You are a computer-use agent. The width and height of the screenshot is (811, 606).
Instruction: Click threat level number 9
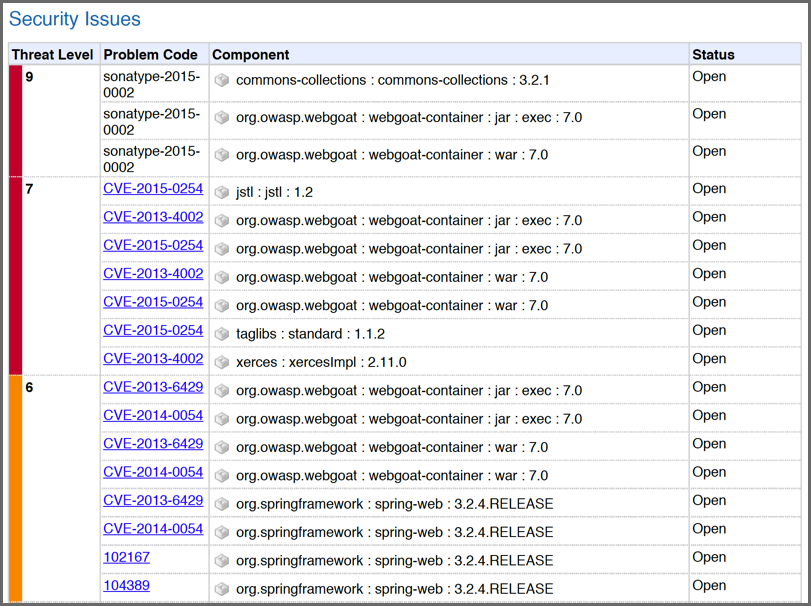(29, 77)
